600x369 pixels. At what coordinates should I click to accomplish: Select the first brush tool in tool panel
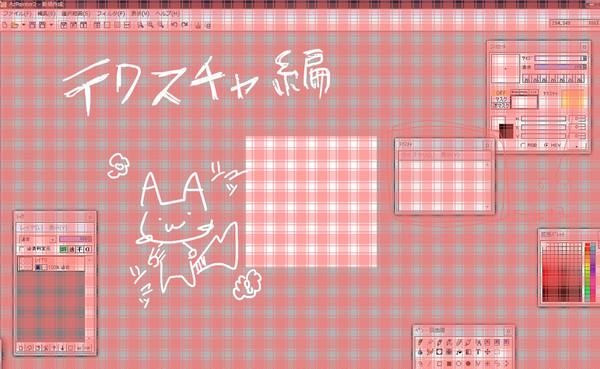(421, 342)
